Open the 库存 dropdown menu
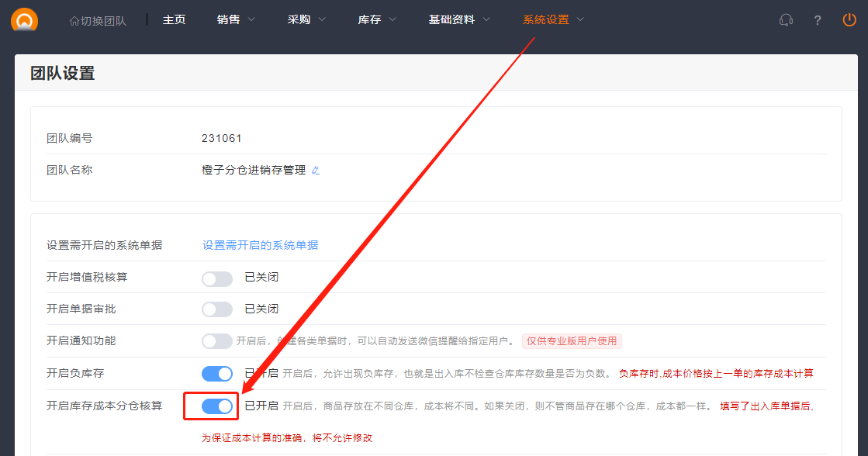The width and height of the screenshot is (868, 456). [x=377, y=20]
